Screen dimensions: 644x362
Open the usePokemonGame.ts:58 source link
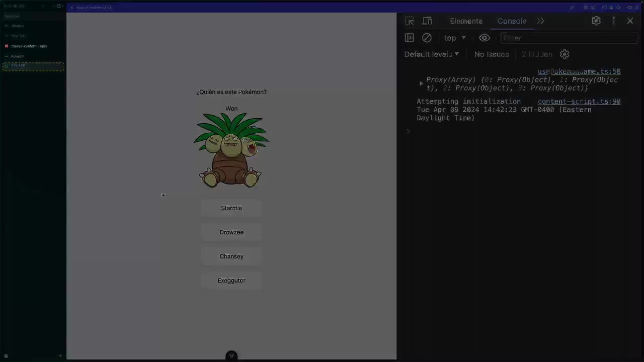coord(579,71)
